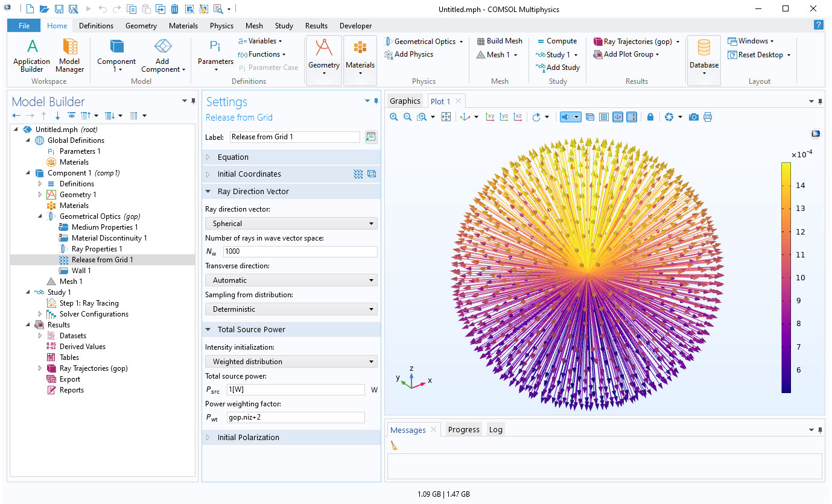Click the vertical color legend bar
Image resolution: width=832 pixels, height=504 pixels.
[786, 277]
